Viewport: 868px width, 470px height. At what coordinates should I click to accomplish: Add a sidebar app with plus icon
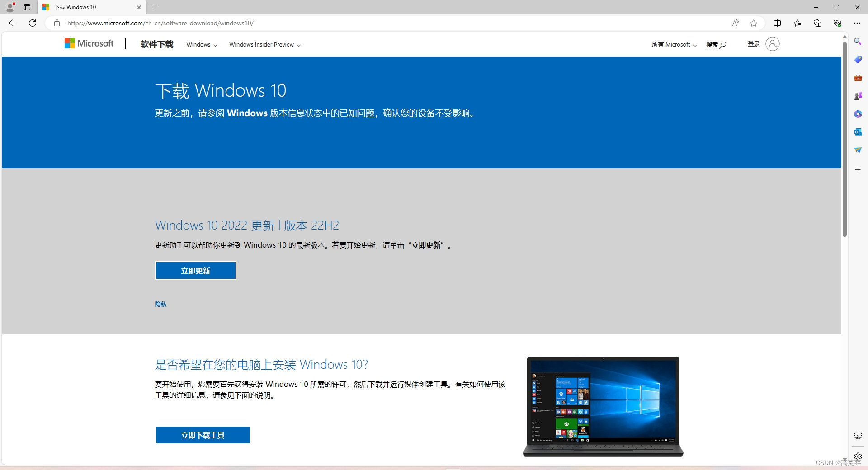coord(858,170)
